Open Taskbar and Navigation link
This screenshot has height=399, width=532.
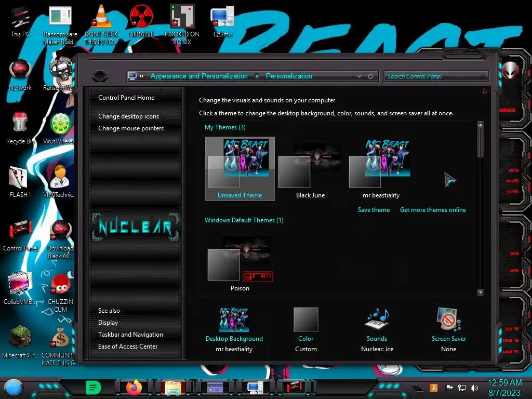(130, 334)
